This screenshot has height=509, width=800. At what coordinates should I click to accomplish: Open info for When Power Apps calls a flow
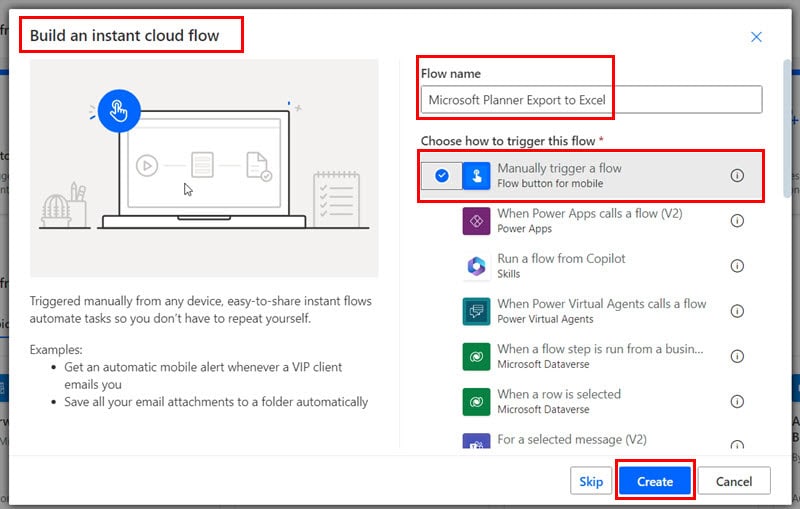point(737,221)
